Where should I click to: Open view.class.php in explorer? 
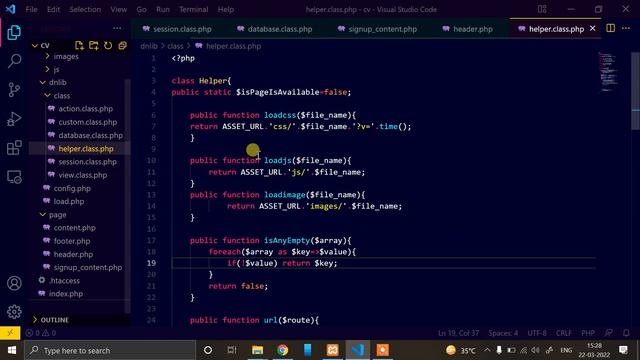82,175
